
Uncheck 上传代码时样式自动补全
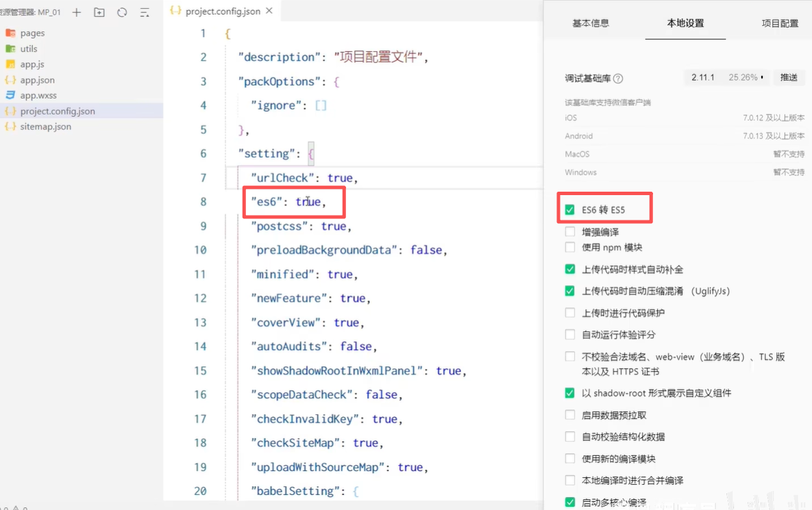pyautogui.click(x=569, y=269)
